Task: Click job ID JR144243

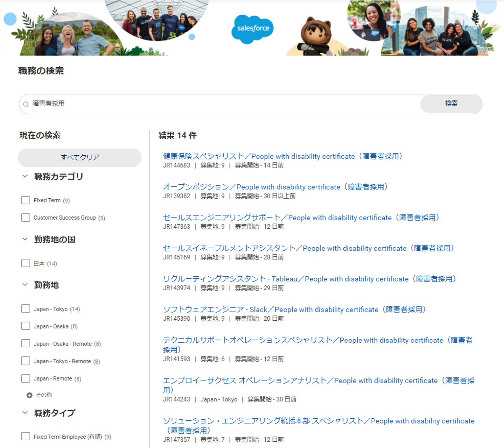Action: [x=176, y=399]
